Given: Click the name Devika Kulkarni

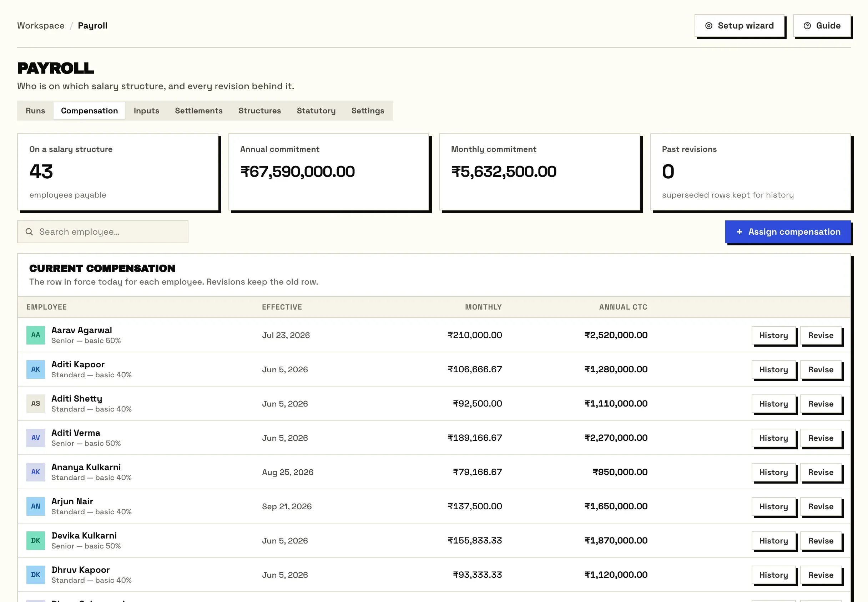Looking at the screenshot, I should pos(84,536).
